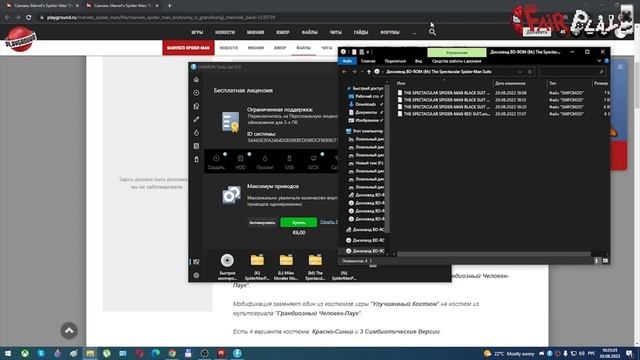This screenshot has width=640, height=360.
Task: Click the Быстрое монтирование disc icon
Action: pos(227,267)
